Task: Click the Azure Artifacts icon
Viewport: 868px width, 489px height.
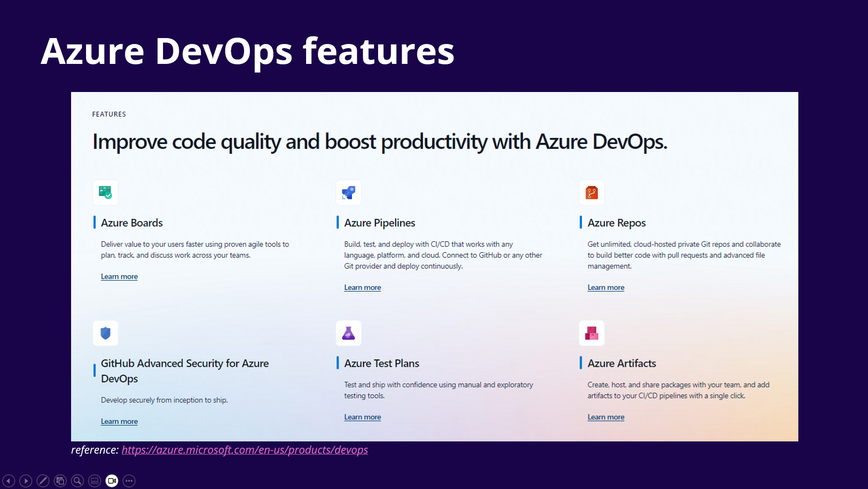Action: click(592, 333)
